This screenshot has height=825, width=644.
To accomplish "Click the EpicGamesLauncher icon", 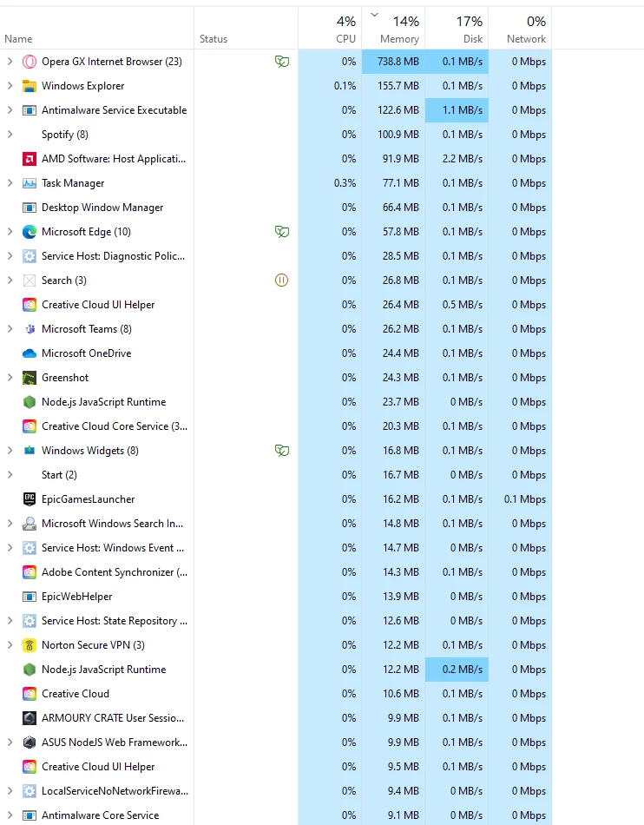I will click(30, 499).
